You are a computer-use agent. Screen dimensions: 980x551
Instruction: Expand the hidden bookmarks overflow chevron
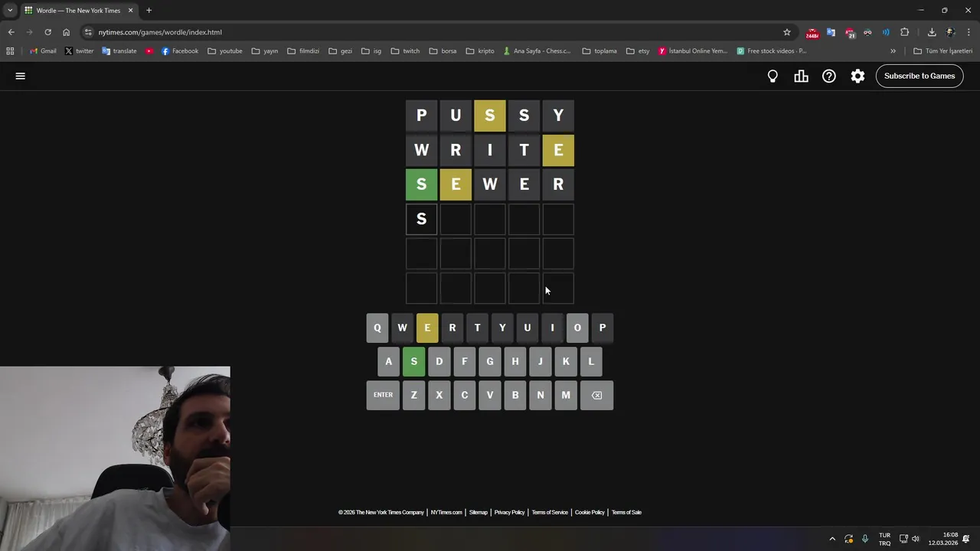pos(893,51)
